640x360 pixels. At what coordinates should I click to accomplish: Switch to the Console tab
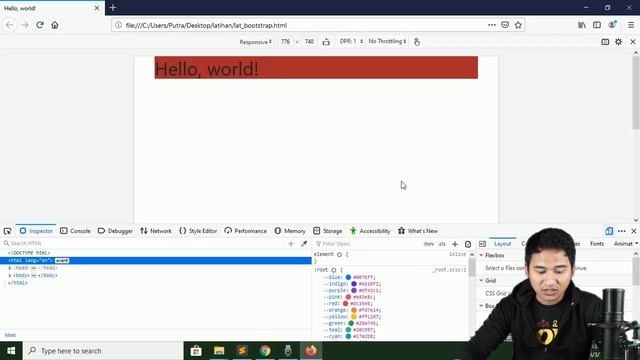click(x=75, y=231)
